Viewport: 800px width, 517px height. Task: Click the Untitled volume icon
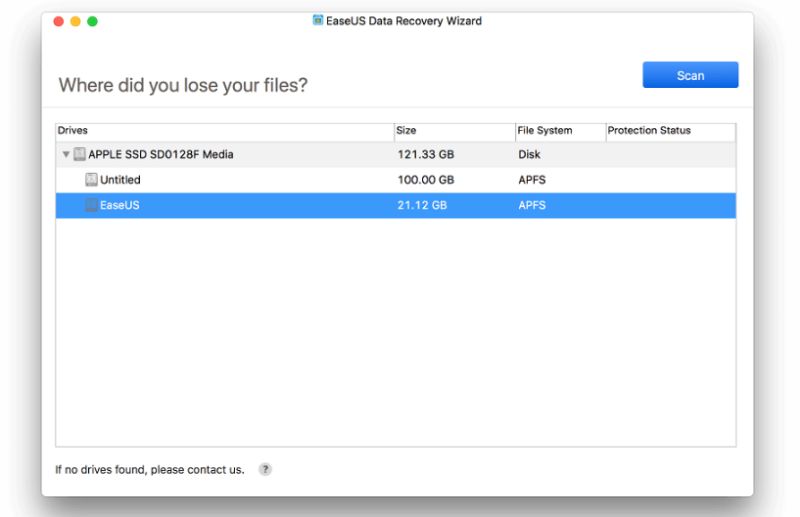point(91,180)
